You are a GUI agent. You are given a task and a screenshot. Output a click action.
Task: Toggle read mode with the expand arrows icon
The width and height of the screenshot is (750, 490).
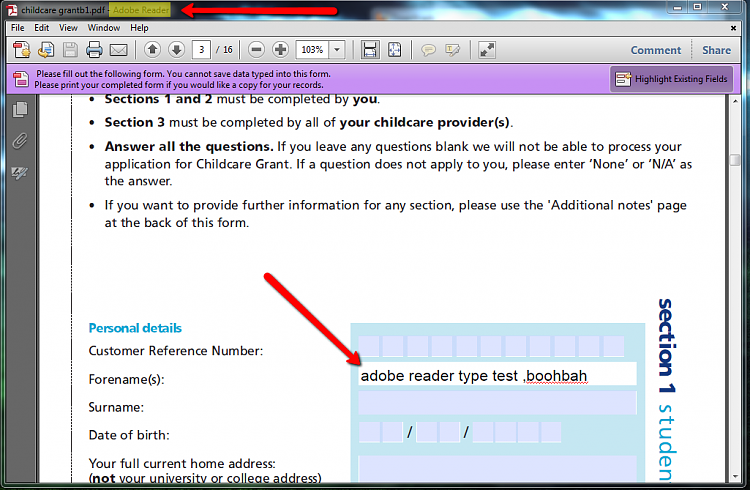[487, 50]
